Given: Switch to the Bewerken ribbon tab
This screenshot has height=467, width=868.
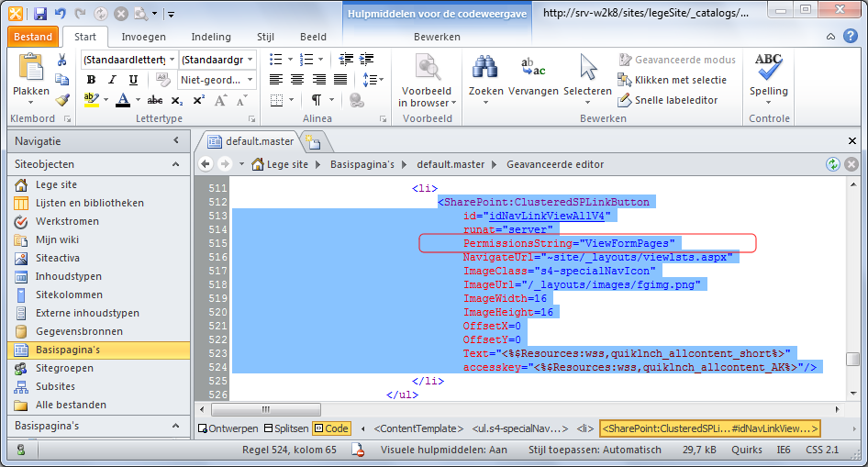Looking at the screenshot, I should (438, 37).
